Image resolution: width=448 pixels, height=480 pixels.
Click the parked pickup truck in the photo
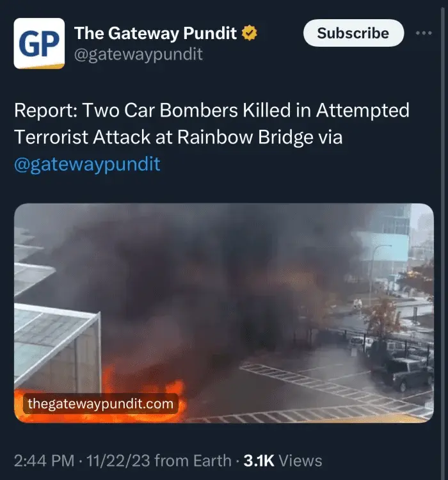click(x=402, y=374)
